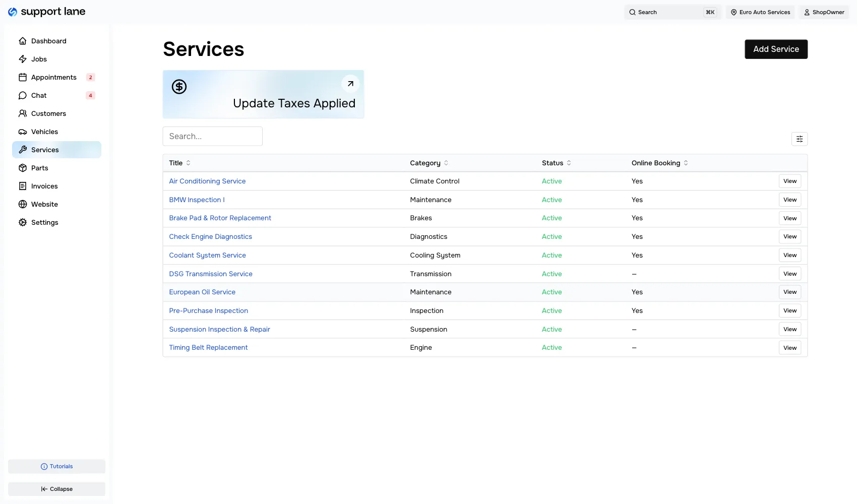Viewport: 857px width, 504px height.
Task: Collapse the sidebar with Collapse button
Action: [56, 489]
